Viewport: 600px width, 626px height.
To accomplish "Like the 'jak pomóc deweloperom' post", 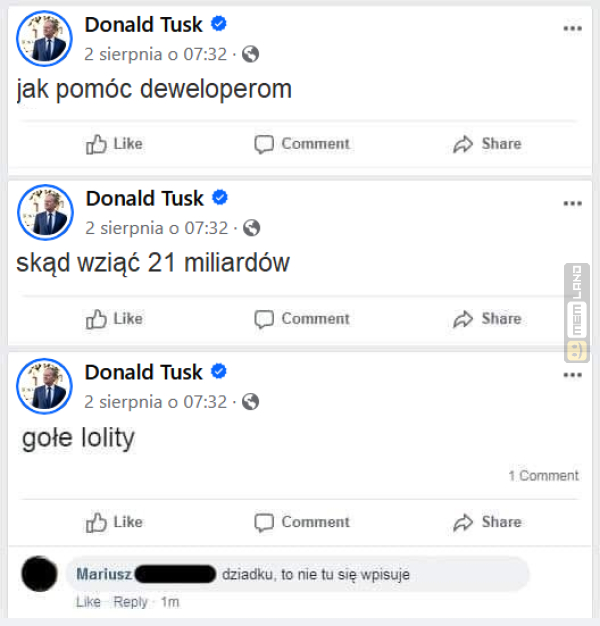I will tap(115, 144).
